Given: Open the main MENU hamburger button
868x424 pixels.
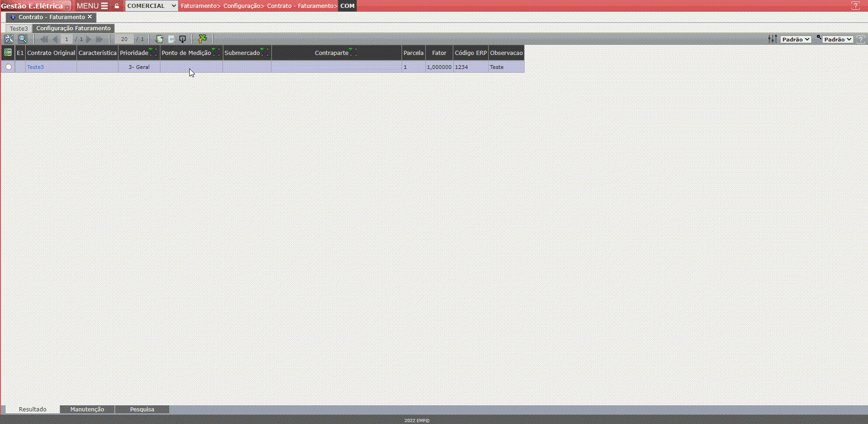Looking at the screenshot, I should 92,6.
